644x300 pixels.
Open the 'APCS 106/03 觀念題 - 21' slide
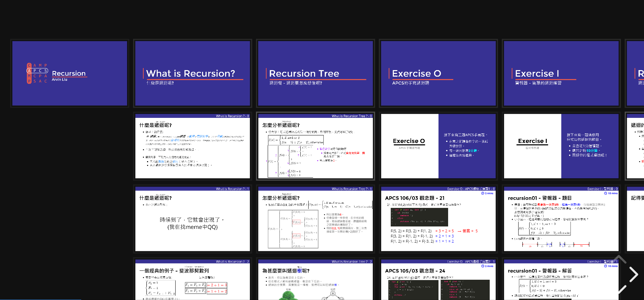(438, 219)
